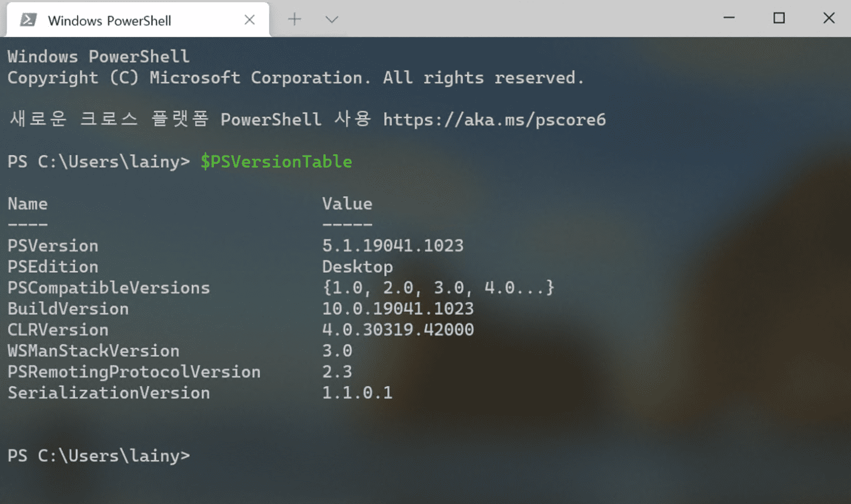Viewport: 851px width, 504px height.
Task: Click the value 5.1.19041.1023
Action: pyautogui.click(x=393, y=245)
